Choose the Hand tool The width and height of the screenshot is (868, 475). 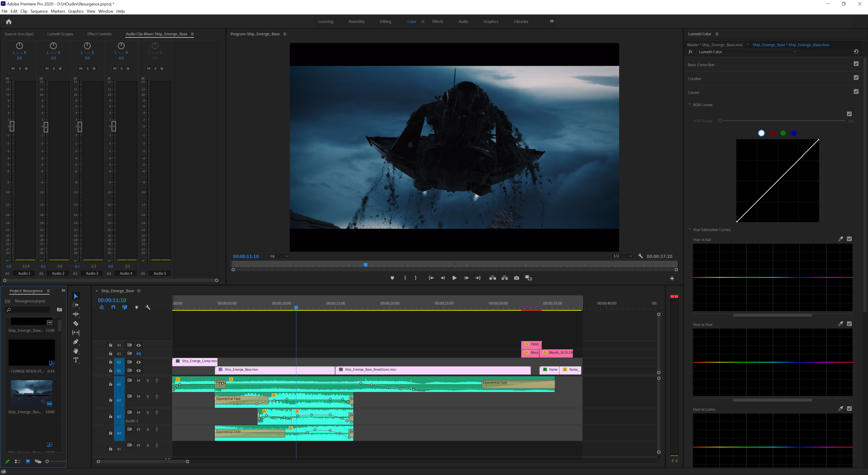pyautogui.click(x=76, y=351)
